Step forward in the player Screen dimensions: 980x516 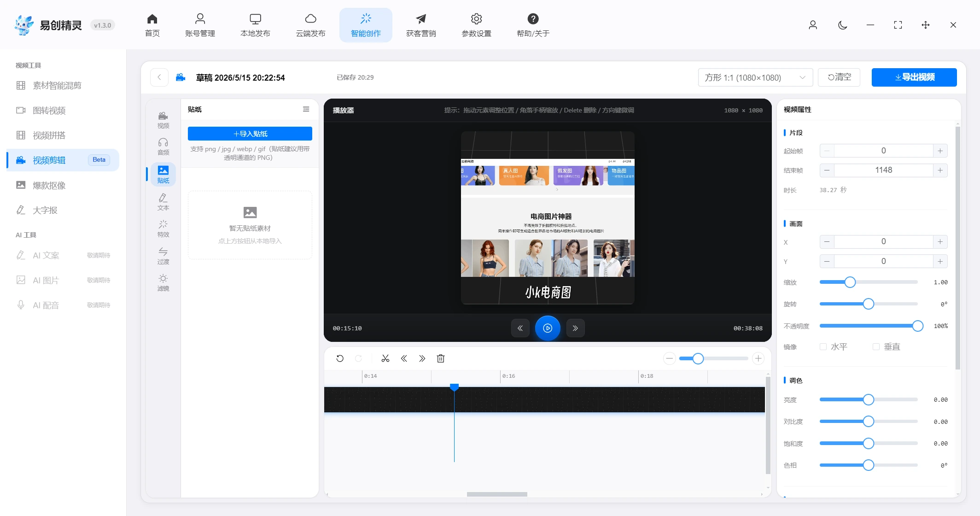pos(575,328)
